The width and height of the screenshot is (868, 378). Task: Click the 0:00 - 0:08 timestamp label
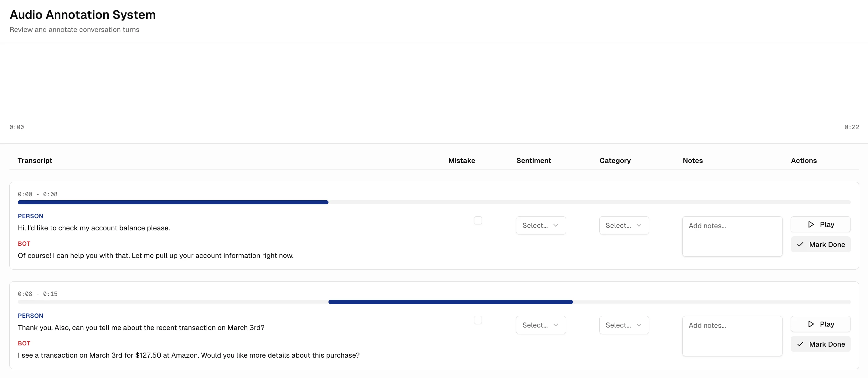tap(38, 194)
